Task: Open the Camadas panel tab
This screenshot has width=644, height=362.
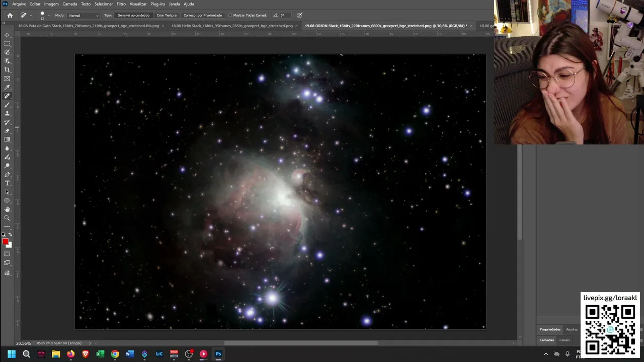Action: 546,340
